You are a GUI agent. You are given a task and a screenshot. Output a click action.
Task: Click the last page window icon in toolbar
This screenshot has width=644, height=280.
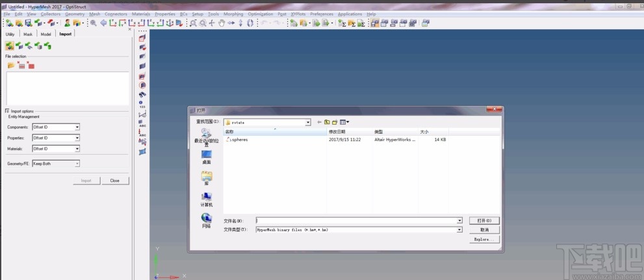click(x=425, y=23)
